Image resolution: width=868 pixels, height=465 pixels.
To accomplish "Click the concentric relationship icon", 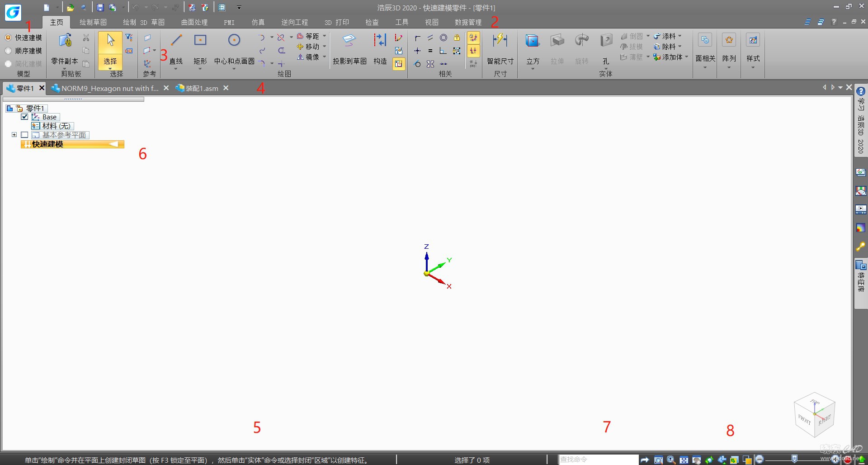I will [443, 38].
